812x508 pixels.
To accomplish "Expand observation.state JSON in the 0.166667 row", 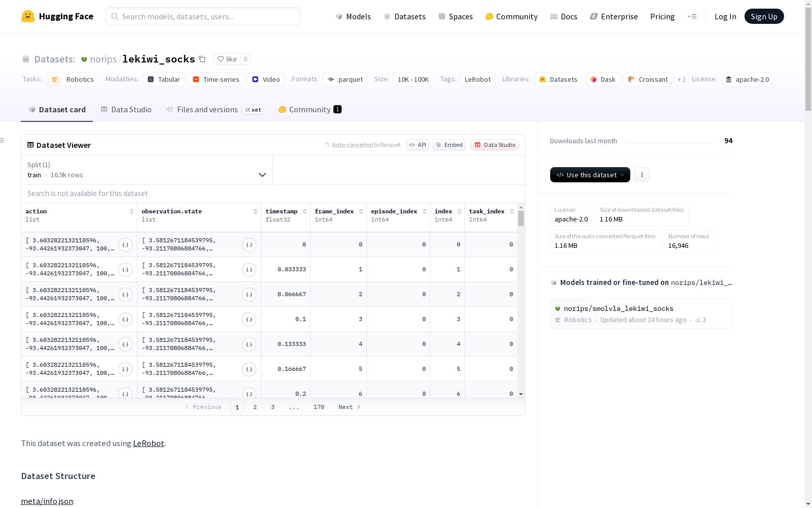I will (x=249, y=369).
